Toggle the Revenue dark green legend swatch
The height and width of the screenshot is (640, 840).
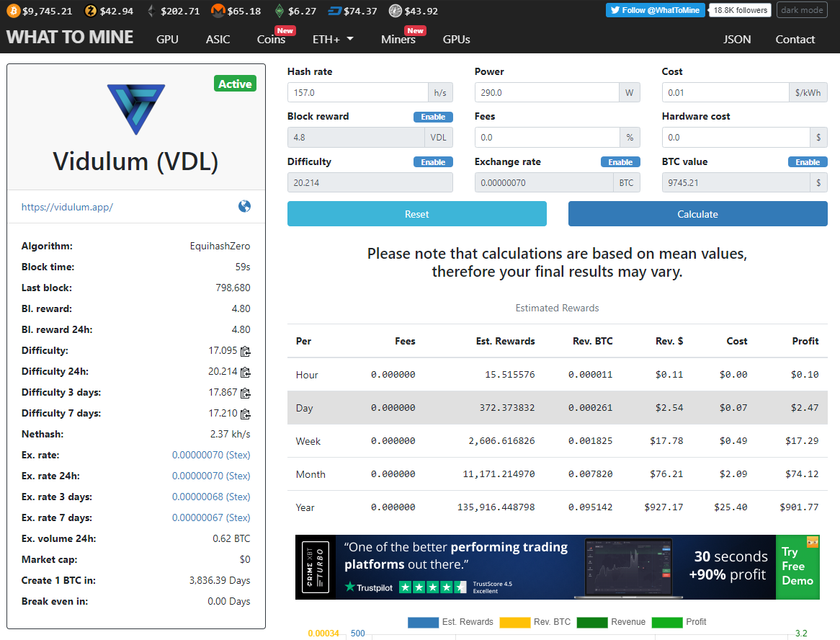click(x=592, y=622)
